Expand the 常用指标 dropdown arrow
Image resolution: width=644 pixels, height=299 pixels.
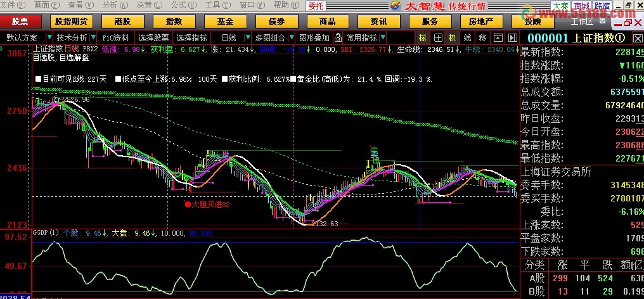[x=383, y=38]
